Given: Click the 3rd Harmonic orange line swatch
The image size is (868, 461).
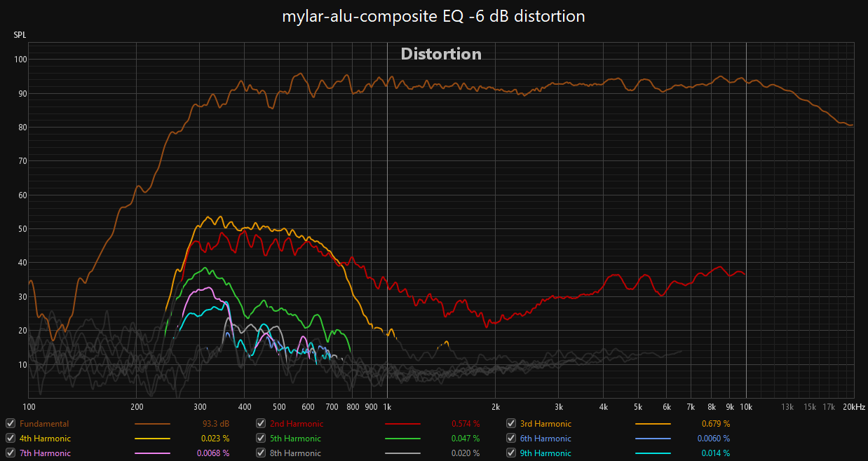Looking at the screenshot, I should (653, 424).
